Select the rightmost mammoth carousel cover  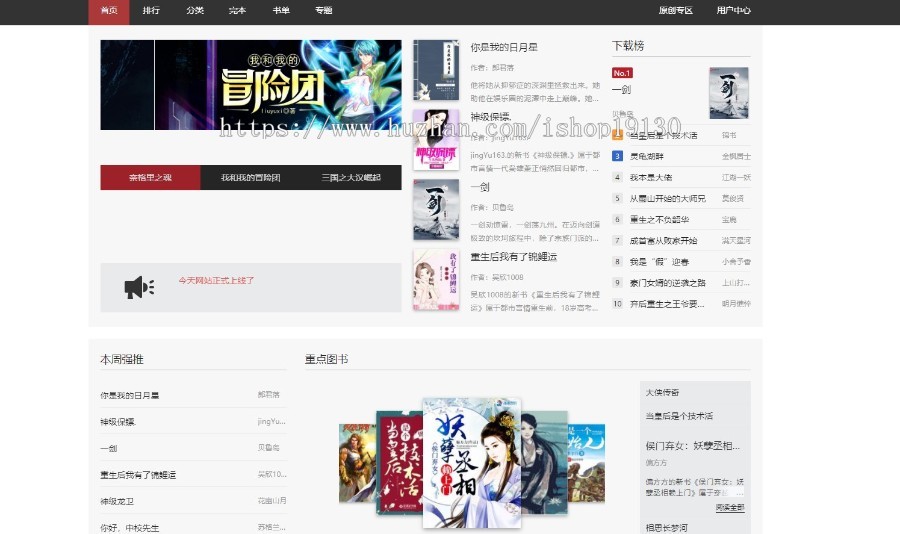[x=586, y=463]
